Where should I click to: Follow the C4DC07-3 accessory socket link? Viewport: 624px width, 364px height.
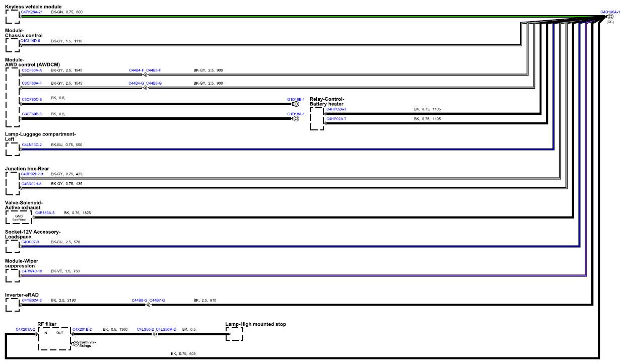[x=30, y=242]
